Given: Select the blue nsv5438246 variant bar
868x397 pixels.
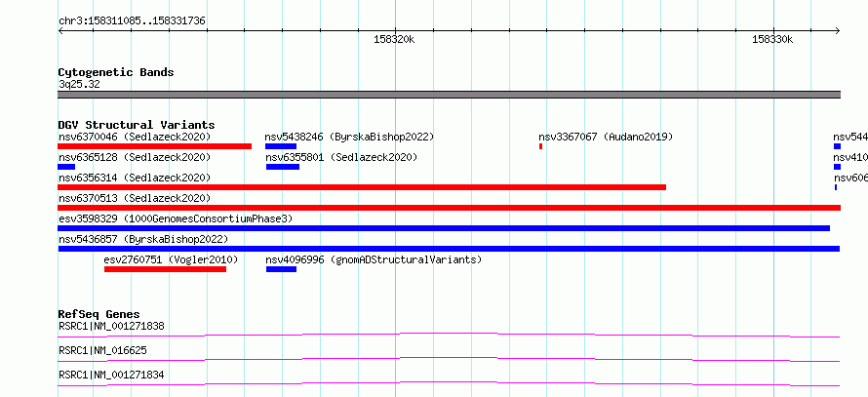Looking at the screenshot, I should 281,146.
